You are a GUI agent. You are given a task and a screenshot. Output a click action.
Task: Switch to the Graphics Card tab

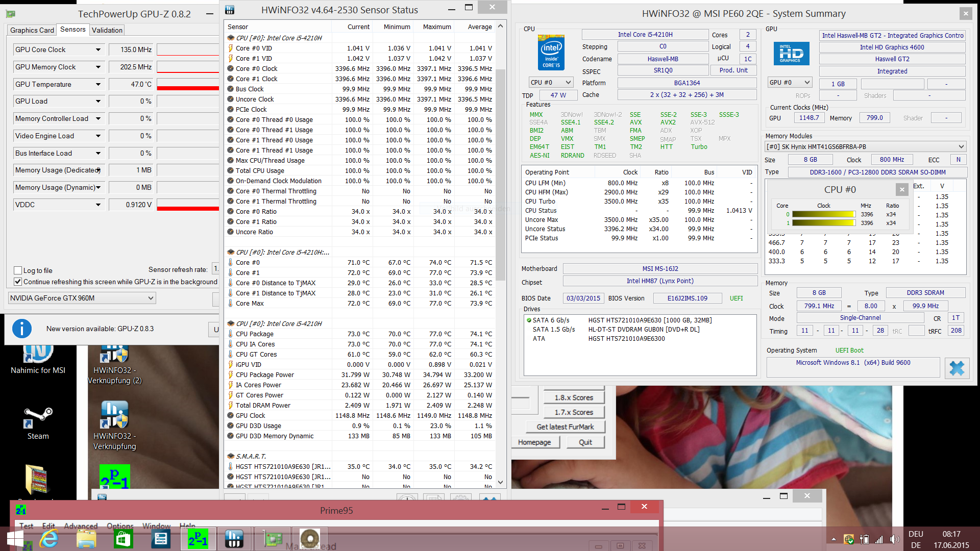point(32,30)
